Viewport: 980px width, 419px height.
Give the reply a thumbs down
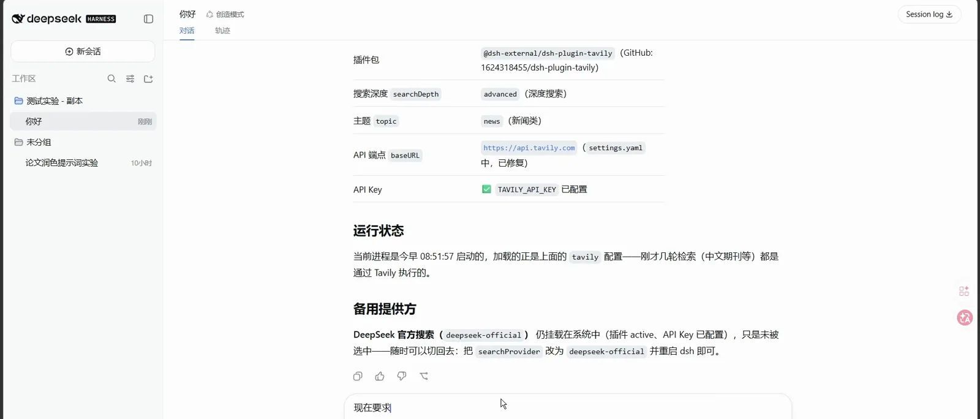402,376
